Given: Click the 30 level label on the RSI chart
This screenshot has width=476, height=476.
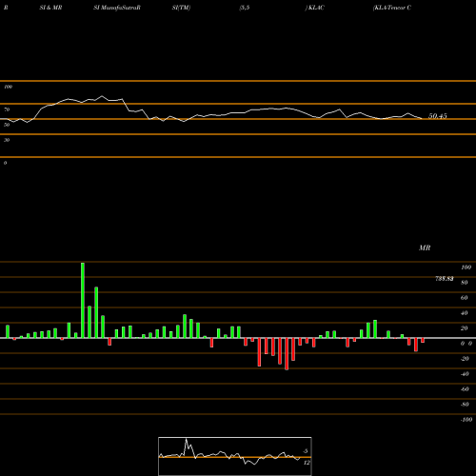Looking at the screenshot, I should click(x=7, y=140).
